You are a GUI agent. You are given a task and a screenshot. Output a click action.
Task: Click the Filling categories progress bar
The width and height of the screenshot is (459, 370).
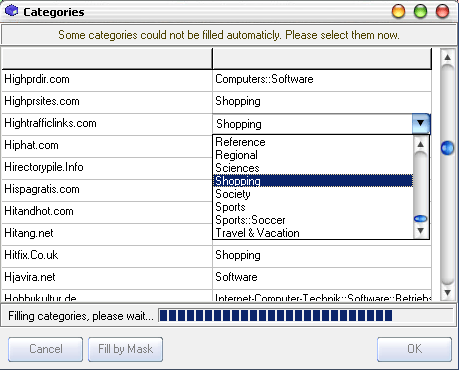point(305,315)
